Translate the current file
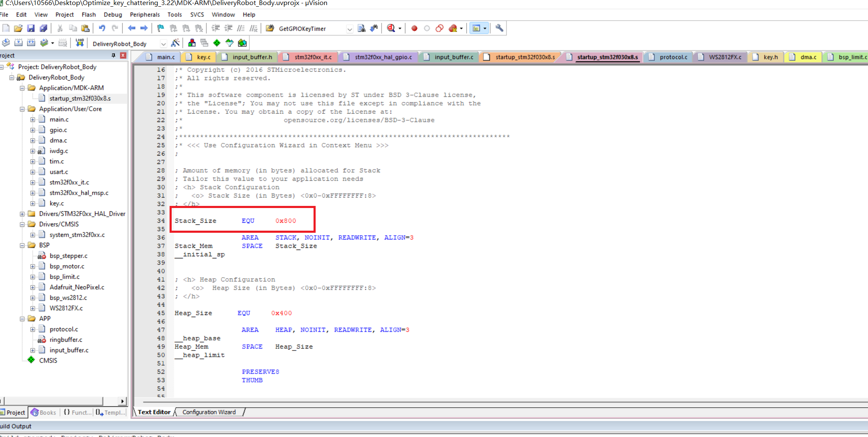Viewport: 868px width, 437px height. coord(6,42)
